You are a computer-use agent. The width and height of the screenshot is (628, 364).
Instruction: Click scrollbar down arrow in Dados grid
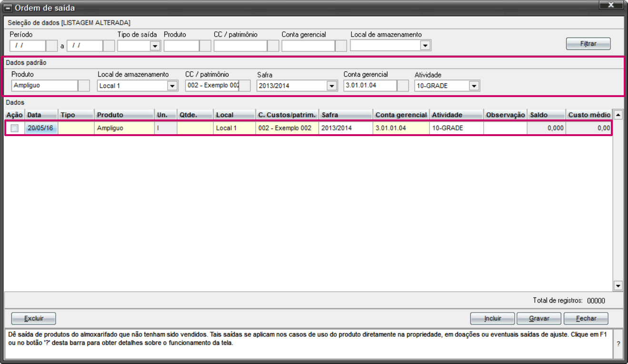618,285
